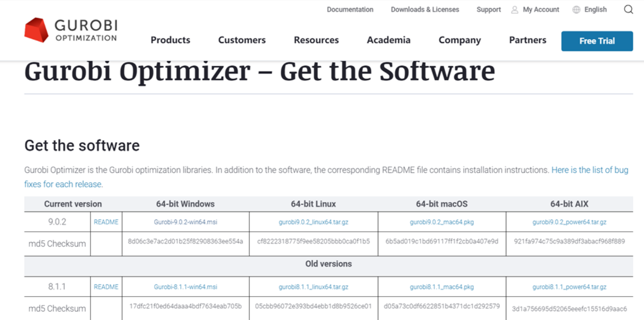This screenshot has width=644, height=320.
Task: Download Gurobi-8.1.1-win64.msi
Action: pyautogui.click(x=186, y=287)
